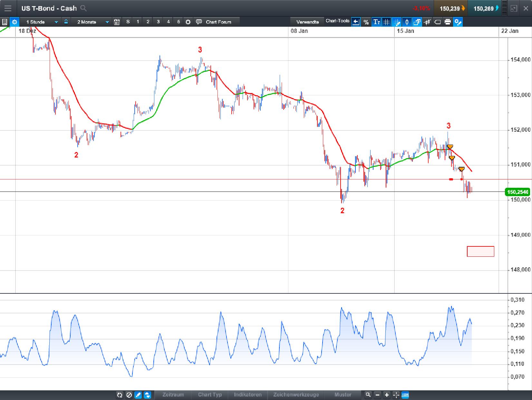Open the Verwandte panel
The image size is (532, 400).
[x=307, y=22]
